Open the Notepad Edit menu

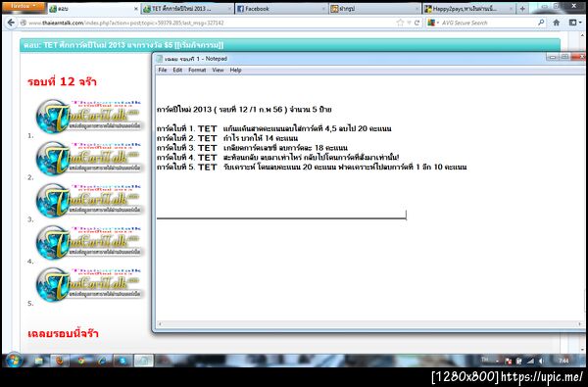[177, 71]
